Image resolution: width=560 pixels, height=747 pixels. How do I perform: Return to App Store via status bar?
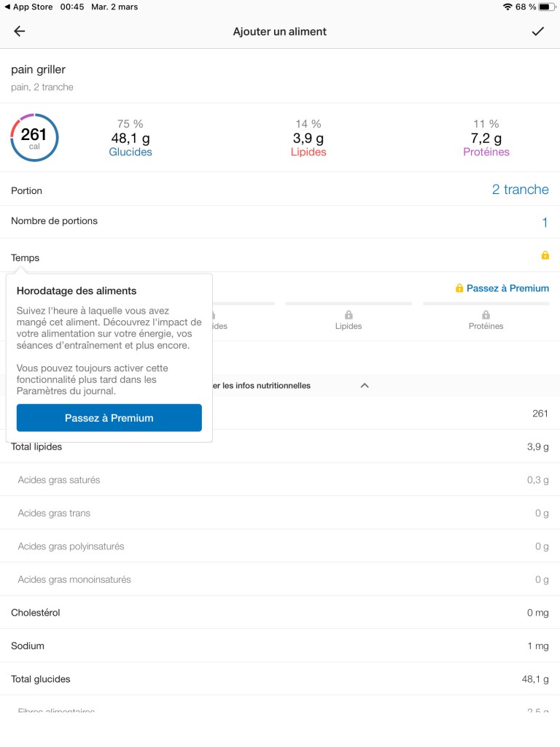[28, 7]
